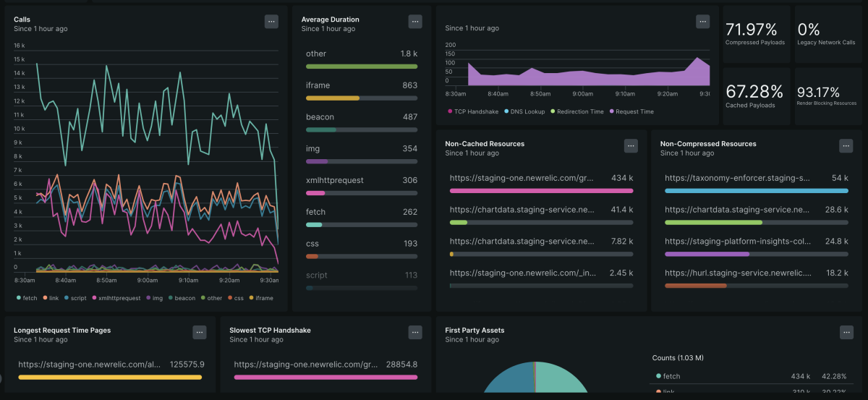Image resolution: width=868 pixels, height=400 pixels.
Task: Toggle xmlhttprequest series in Calls legend
Action: (119, 298)
